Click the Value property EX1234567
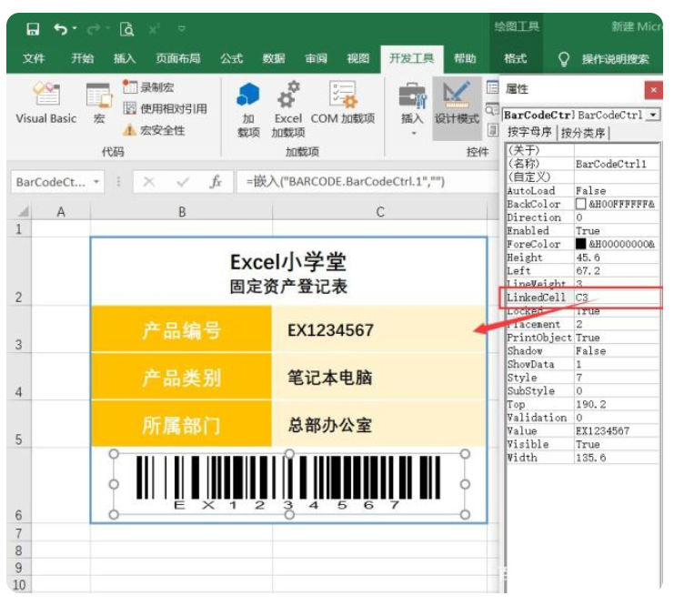The height and width of the screenshot is (616, 674). (x=617, y=430)
